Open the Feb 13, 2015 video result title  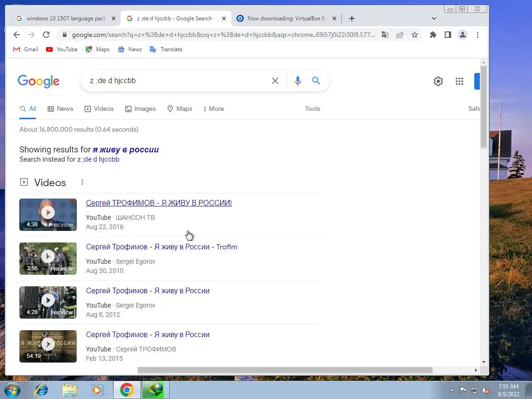click(x=148, y=334)
